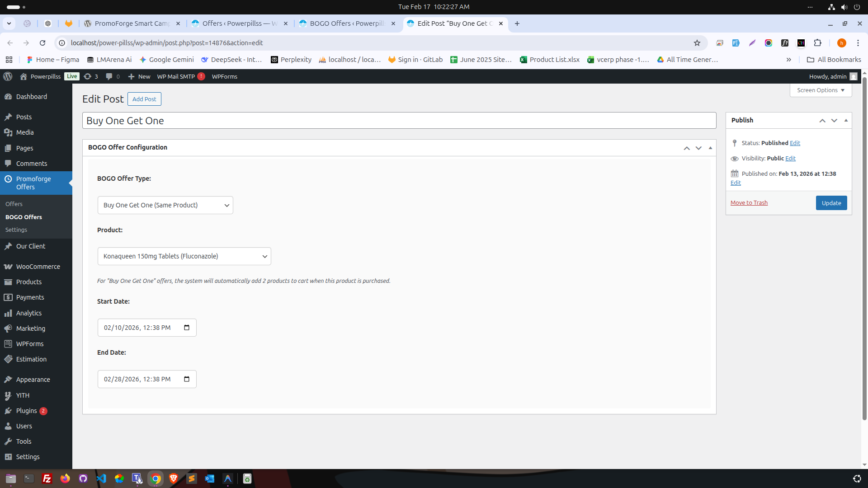The height and width of the screenshot is (488, 868).
Task: Open the Appearance brush icon
Action: [x=9, y=380]
